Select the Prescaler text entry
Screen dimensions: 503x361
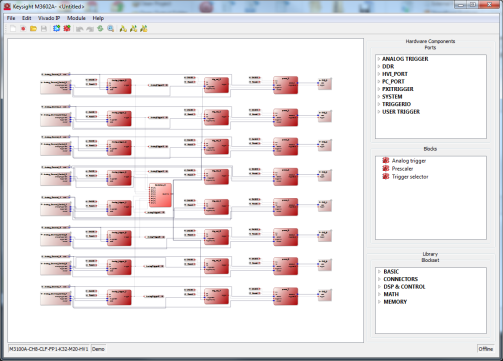coord(402,169)
